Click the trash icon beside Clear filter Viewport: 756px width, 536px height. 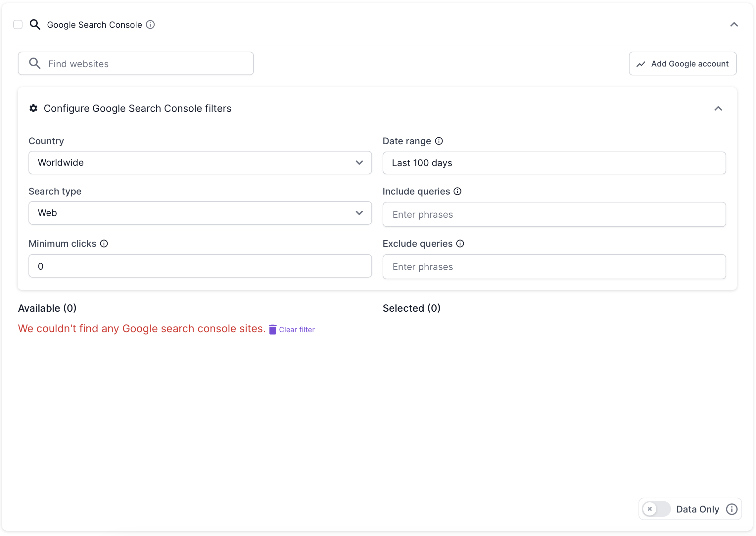(272, 330)
